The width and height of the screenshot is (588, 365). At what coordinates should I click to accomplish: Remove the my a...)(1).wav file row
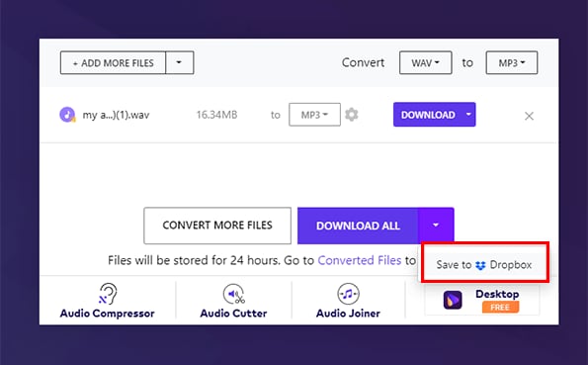coord(529,116)
